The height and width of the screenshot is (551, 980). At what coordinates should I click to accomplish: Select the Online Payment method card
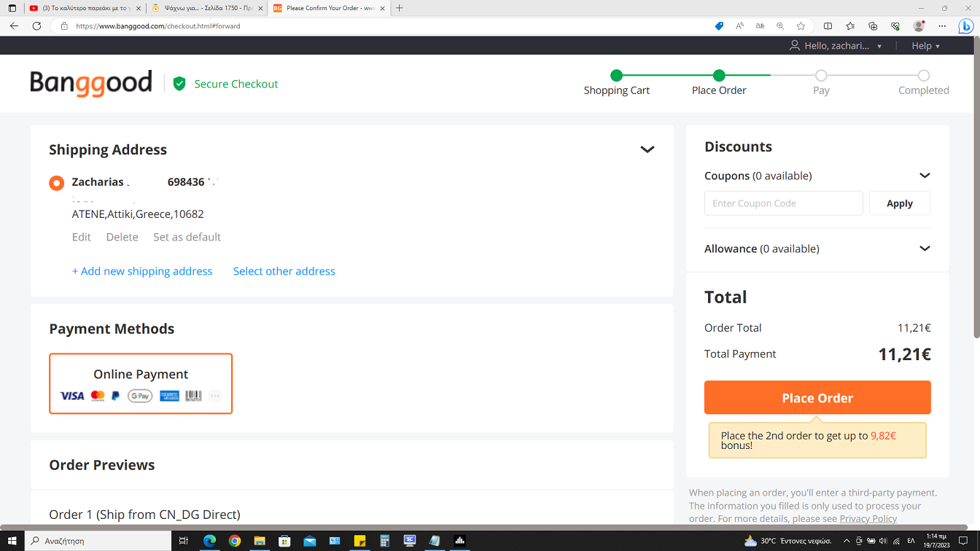(141, 383)
